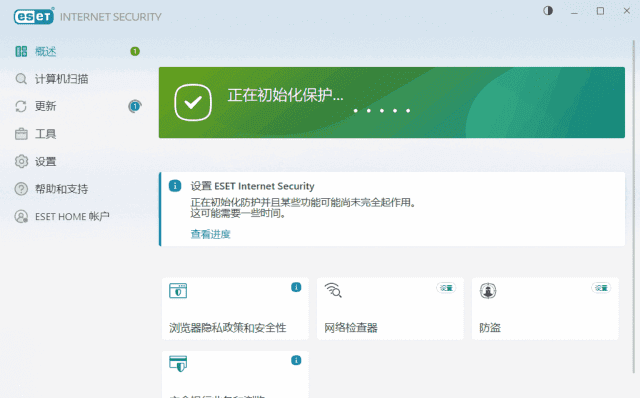The height and width of the screenshot is (398, 640).
Task: Click the gear icon for 设置
Action: (21, 162)
